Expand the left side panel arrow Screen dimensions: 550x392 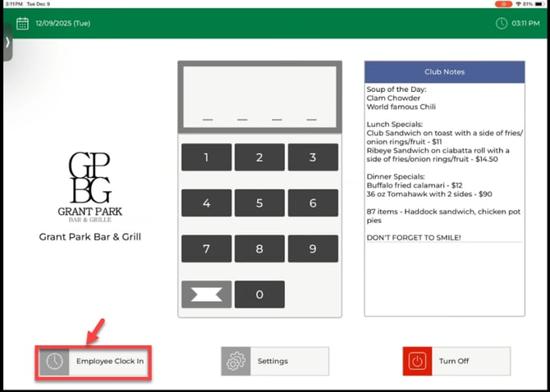(x=7, y=42)
